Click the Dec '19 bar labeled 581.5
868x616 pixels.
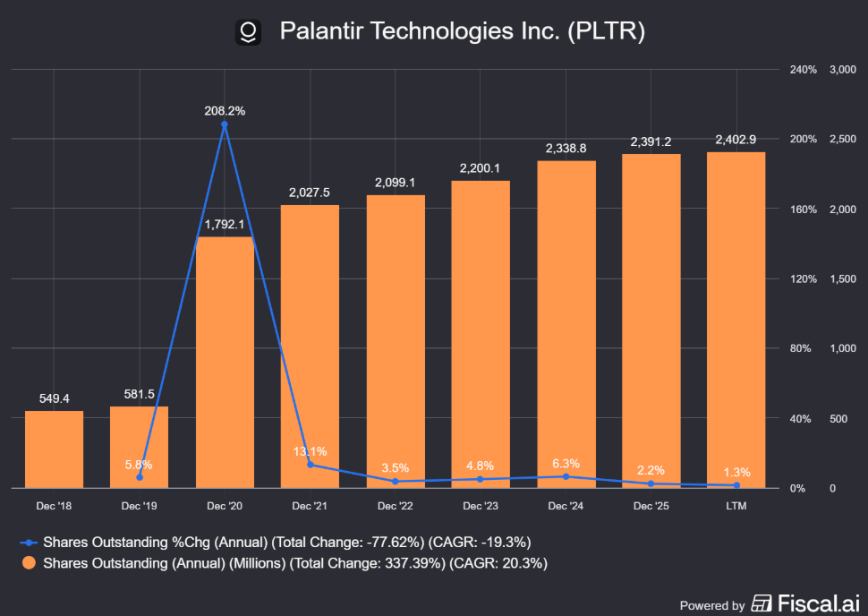(x=139, y=447)
